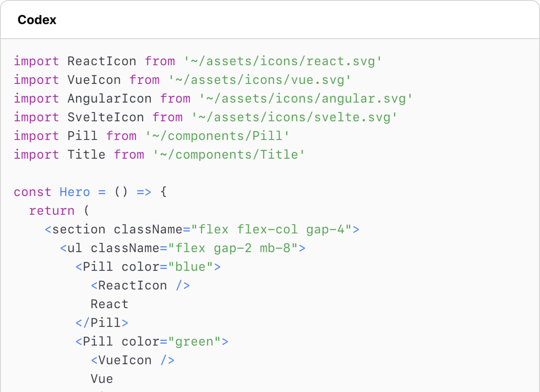The width and height of the screenshot is (540, 392).
Task: Select the AngularIcon import identifier
Action: point(110,99)
